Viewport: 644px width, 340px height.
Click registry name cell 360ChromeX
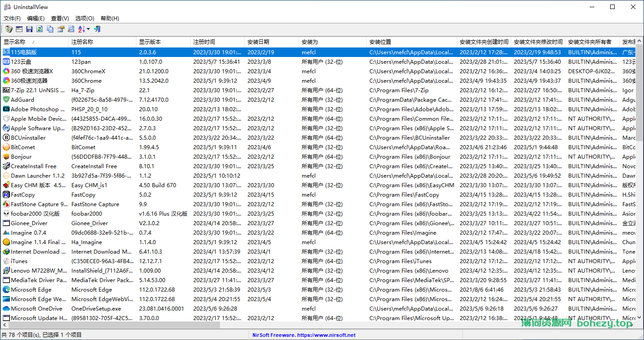point(89,71)
